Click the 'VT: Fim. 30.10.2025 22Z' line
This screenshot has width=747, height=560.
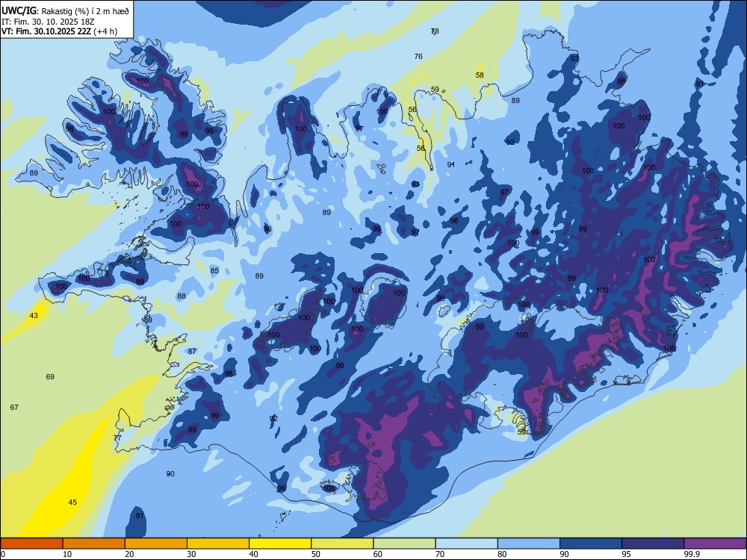[x=46, y=31]
